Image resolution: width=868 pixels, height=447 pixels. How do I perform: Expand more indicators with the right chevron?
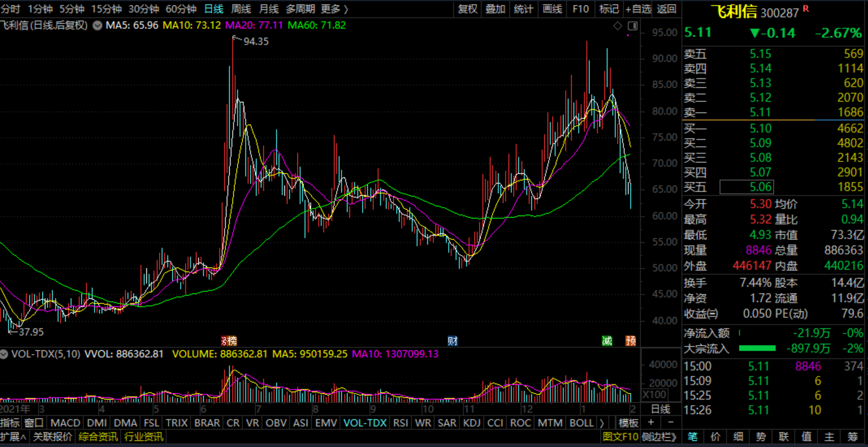tap(602, 423)
